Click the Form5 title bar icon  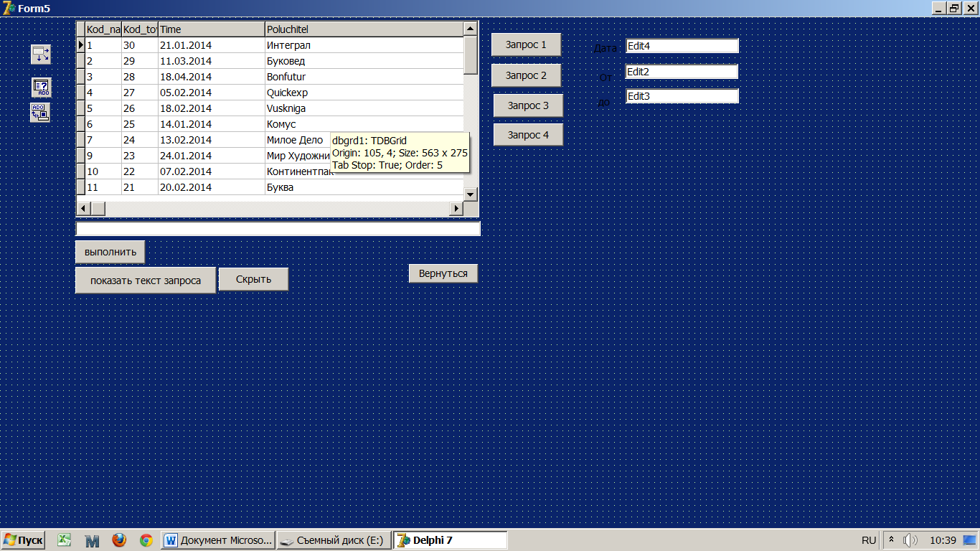coord(9,8)
